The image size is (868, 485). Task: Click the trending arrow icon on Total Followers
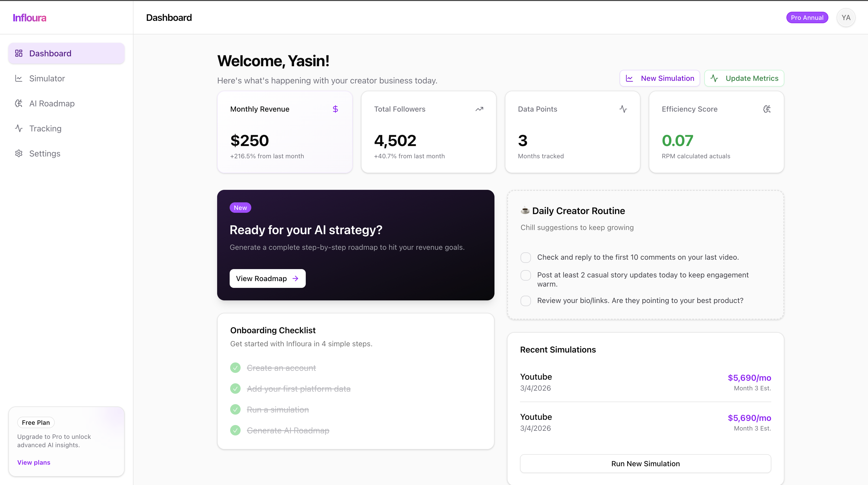tap(479, 109)
